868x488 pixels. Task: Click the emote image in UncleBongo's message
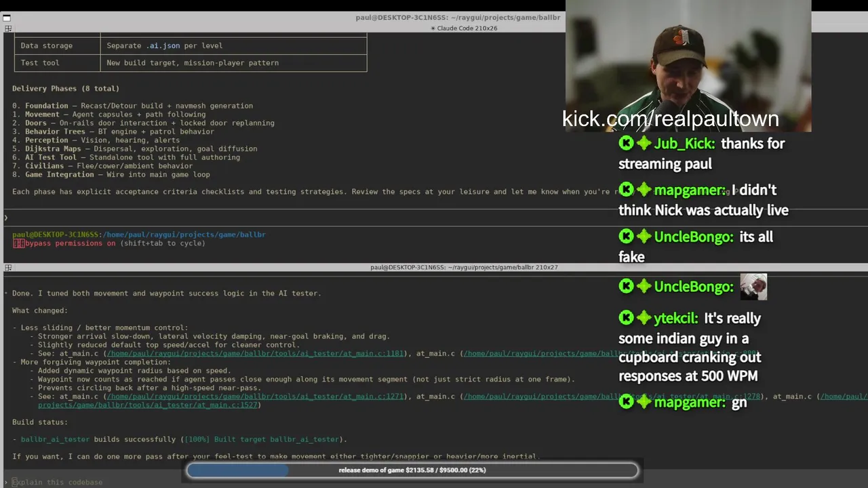click(753, 287)
